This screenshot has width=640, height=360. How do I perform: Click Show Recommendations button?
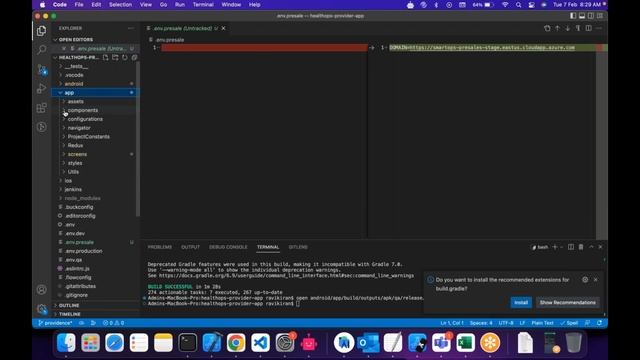(x=567, y=302)
